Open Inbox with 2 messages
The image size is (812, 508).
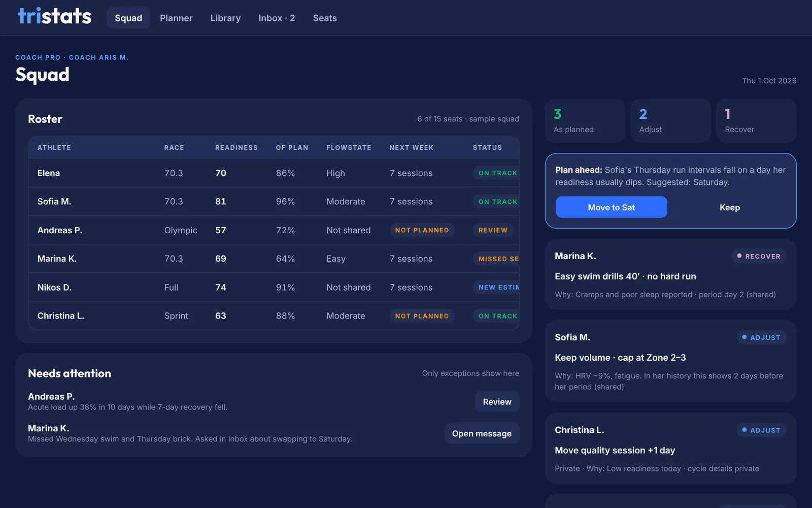coord(277,18)
